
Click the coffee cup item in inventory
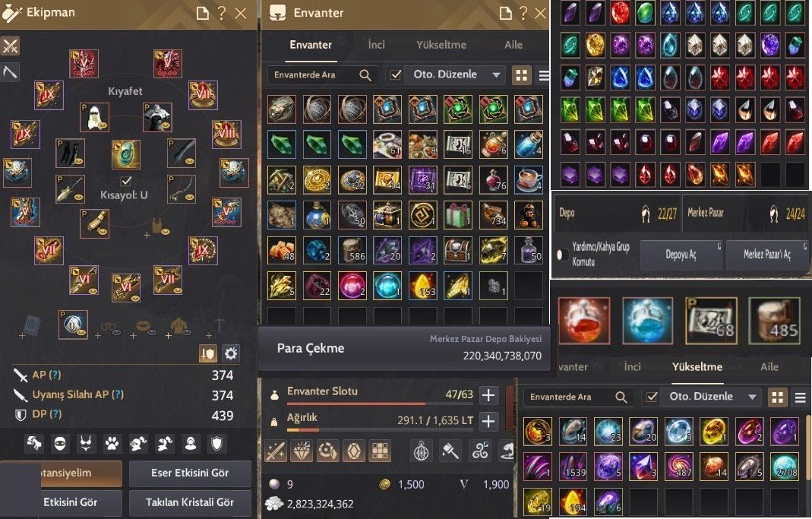click(529, 179)
